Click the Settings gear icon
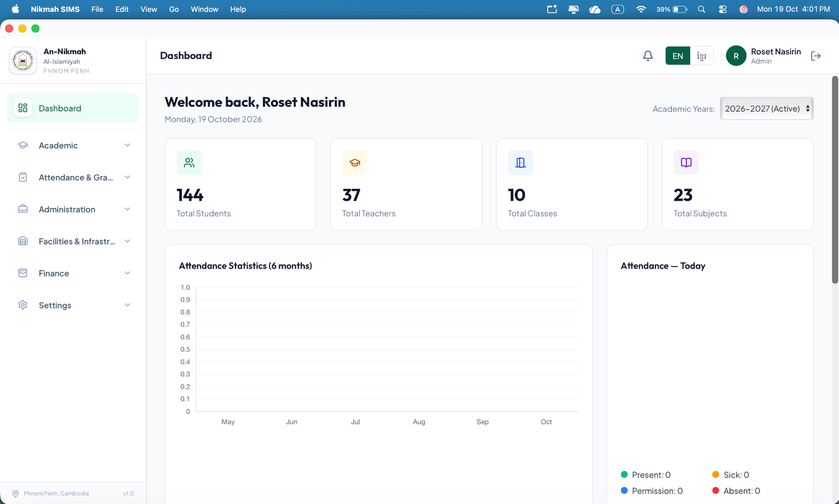This screenshot has width=839, height=504. point(23,305)
